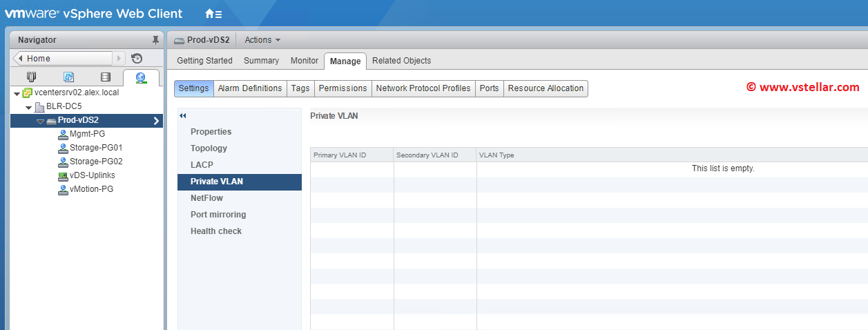Open the NetFlow settings page

(206, 198)
